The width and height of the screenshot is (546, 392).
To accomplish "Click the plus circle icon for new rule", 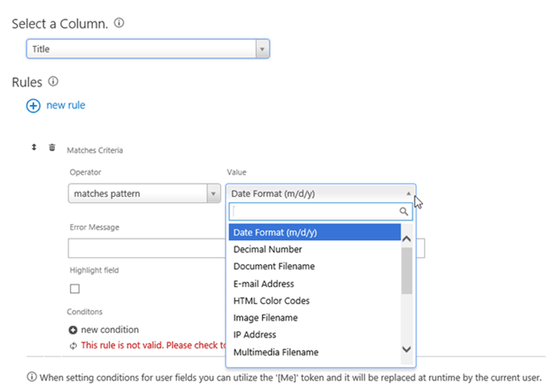I will (x=33, y=106).
